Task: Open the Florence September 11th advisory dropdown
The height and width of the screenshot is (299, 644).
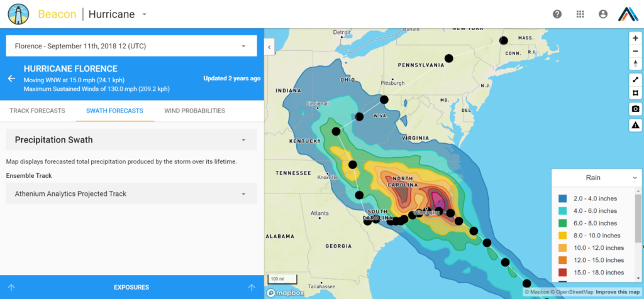Action: coord(131,46)
